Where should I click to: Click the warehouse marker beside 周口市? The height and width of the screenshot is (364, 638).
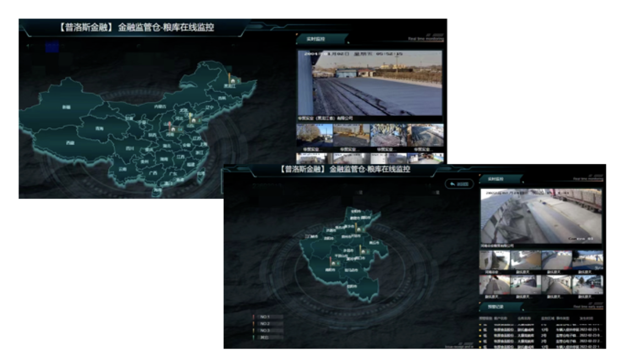[363, 252]
